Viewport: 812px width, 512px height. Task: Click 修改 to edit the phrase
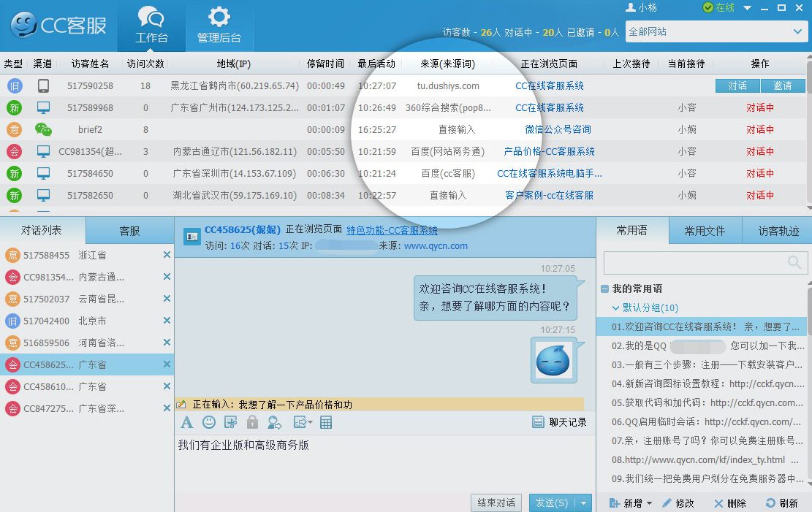(x=678, y=503)
